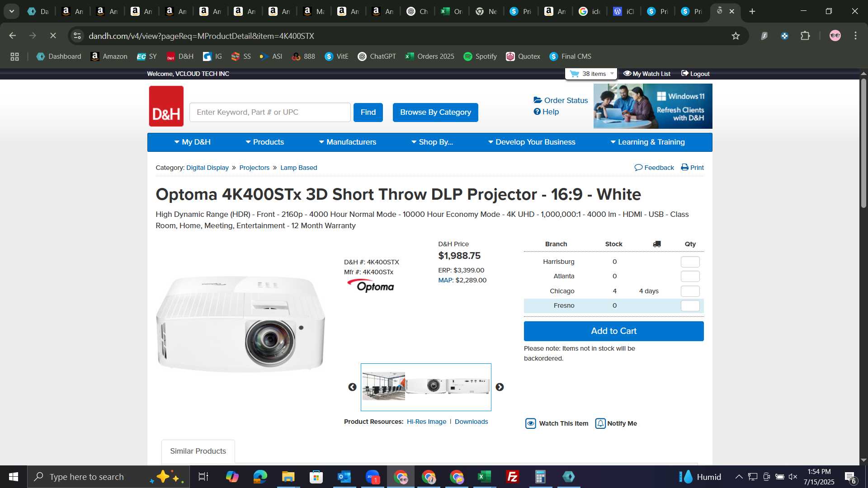The width and height of the screenshot is (868, 488).
Task: Expand Learning & Training menu
Action: pos(647,142)
